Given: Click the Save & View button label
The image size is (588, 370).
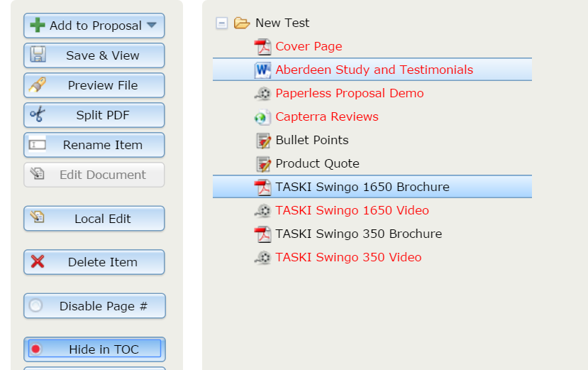Looking at the screenshot, I should (103, 55).
